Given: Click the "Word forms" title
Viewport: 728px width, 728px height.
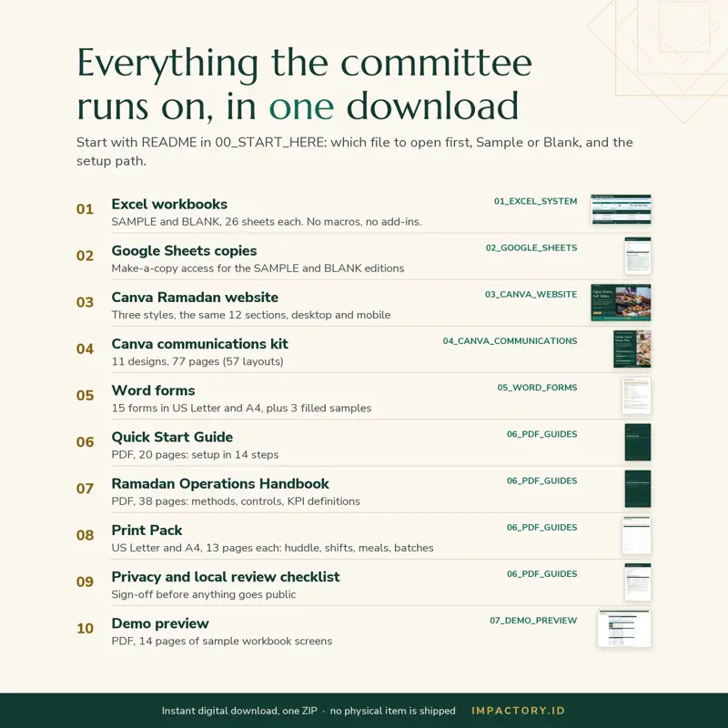Looking at the screenshot, I should click(153, 390).
